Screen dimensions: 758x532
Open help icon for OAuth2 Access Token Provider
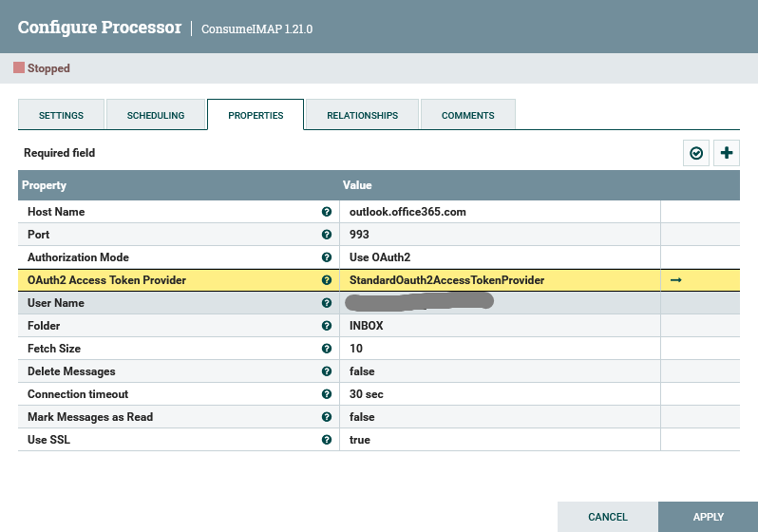(327, 280)
